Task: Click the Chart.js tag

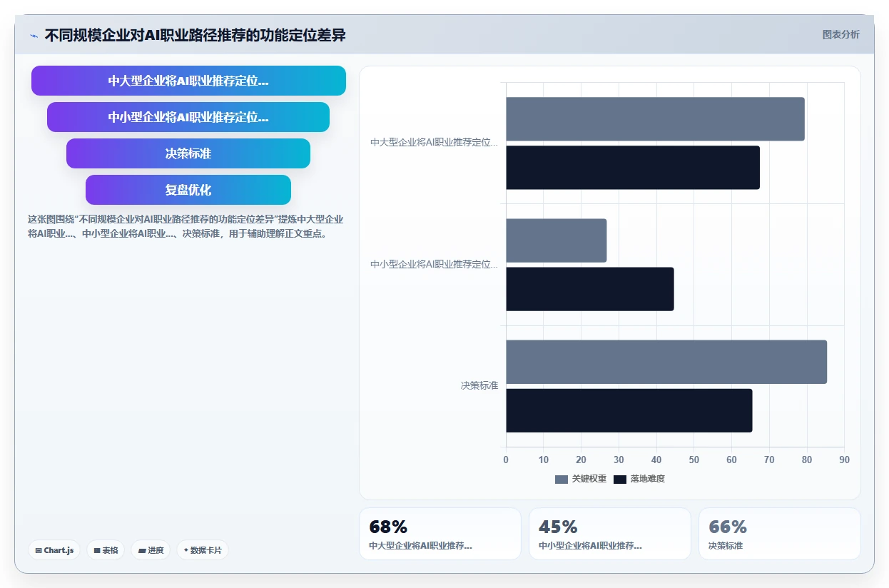Action: click(54, 550)
